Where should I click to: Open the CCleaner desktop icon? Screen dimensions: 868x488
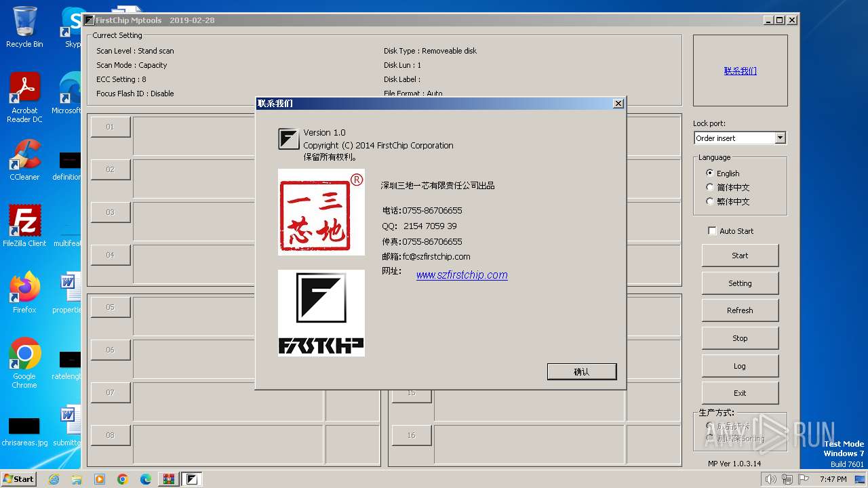click(24, 160)
